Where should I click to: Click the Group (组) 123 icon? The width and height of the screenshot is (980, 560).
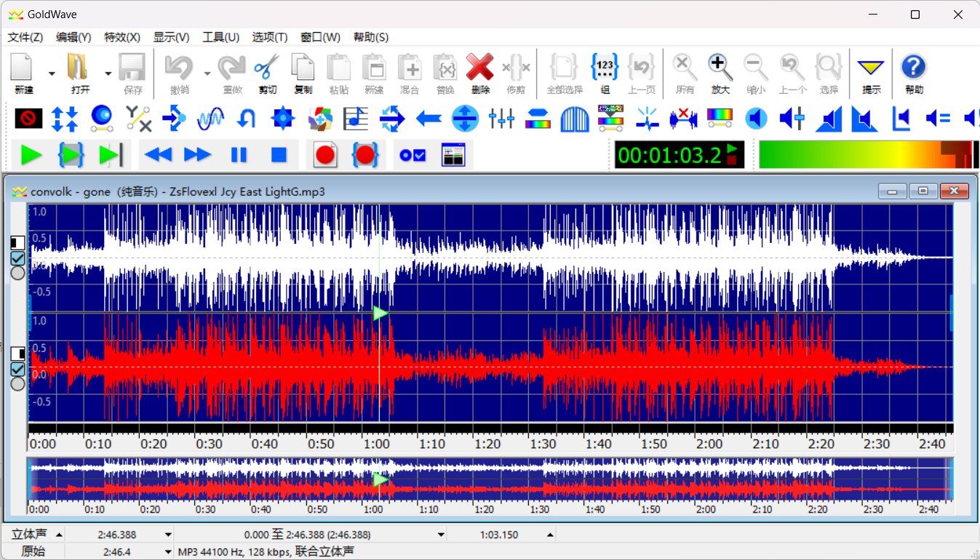(x=605, y=73)
